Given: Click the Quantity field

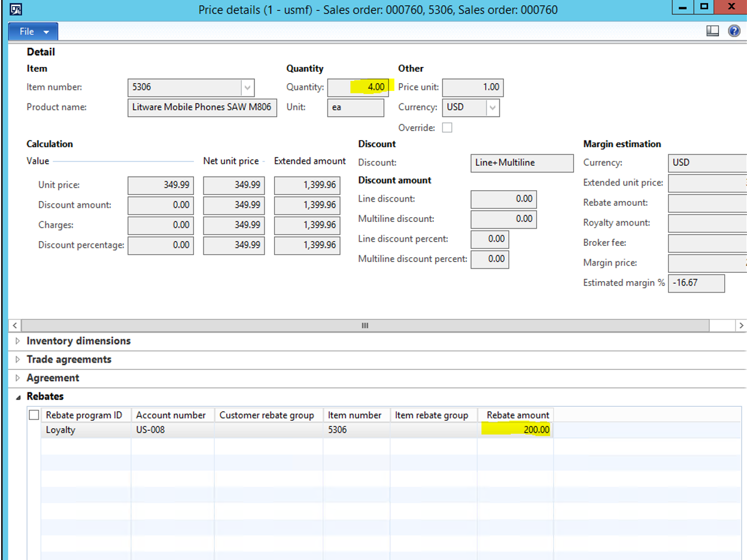Looking at the screenshot, I should 358,87.
